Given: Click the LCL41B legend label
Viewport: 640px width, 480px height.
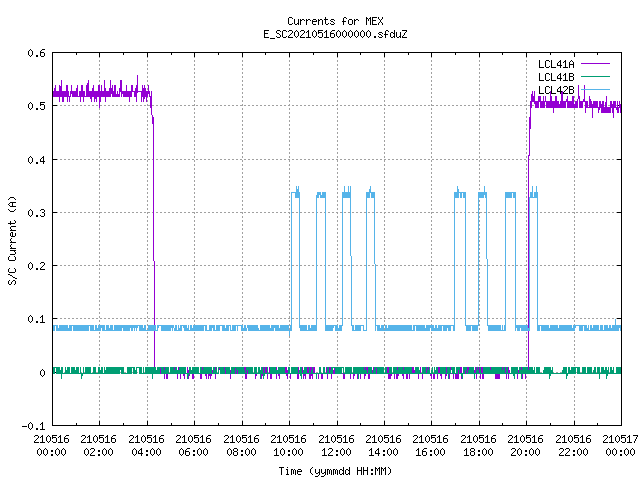Looking at the screenshot, I should 556,77.
